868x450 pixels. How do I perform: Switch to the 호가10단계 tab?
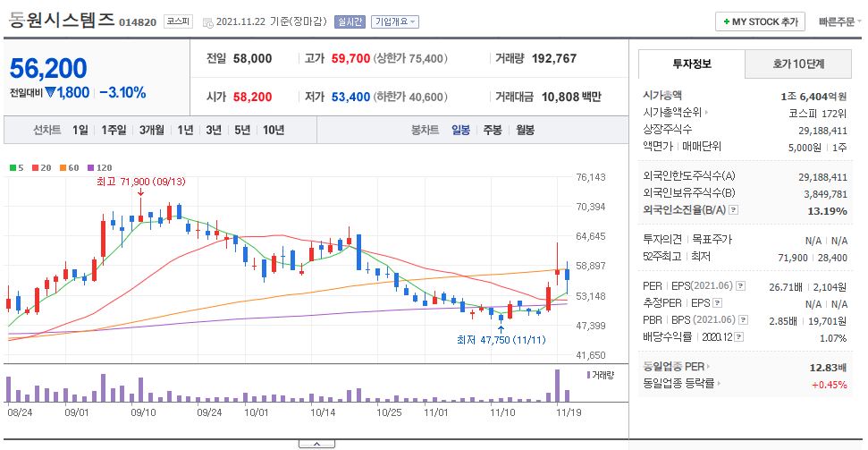pyautogui.click(x=798, y=64)
